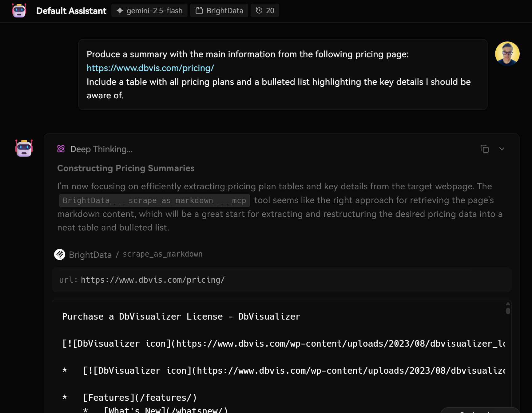This screenshot has height=413, width=532.
Task: Collapse the Deep Thinking section with its chevron
Action: (502, 149)
